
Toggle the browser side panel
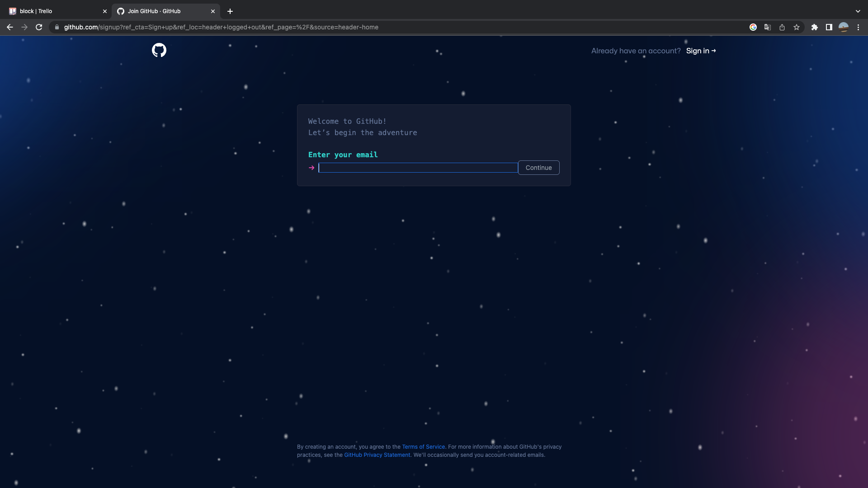point(829,27)
